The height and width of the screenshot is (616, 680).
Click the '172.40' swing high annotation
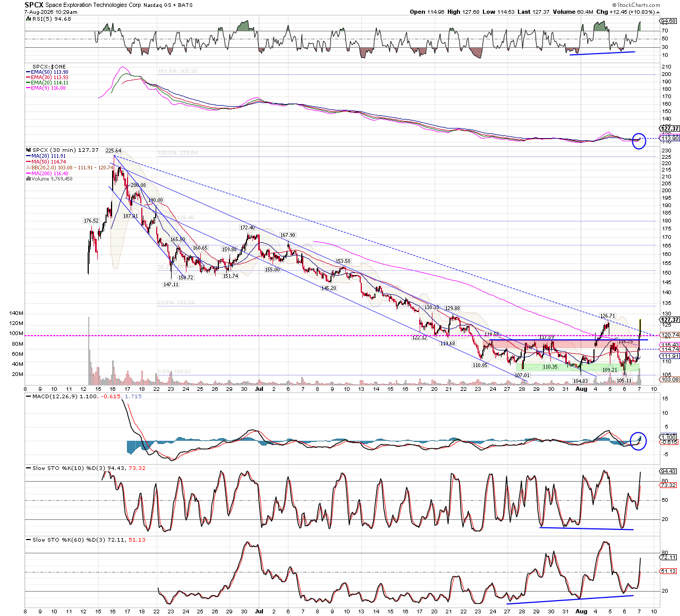247,228
